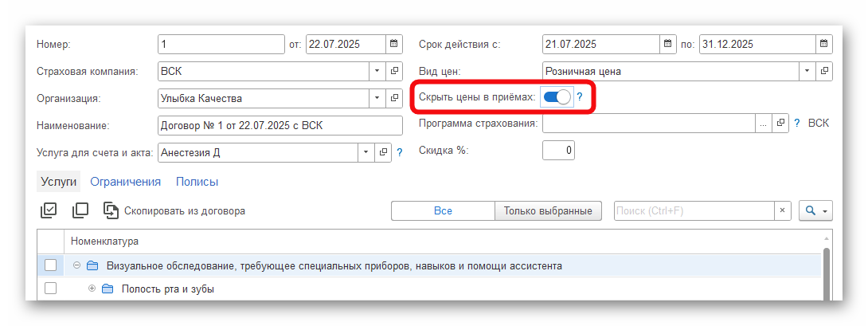This screenshot has width=868, height=326.
Task: Click the services list vertical scrollbar
Action: [x=827, y=274]
